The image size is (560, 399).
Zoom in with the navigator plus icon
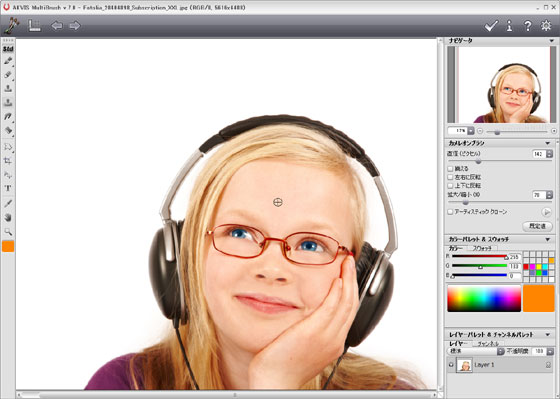554,131
